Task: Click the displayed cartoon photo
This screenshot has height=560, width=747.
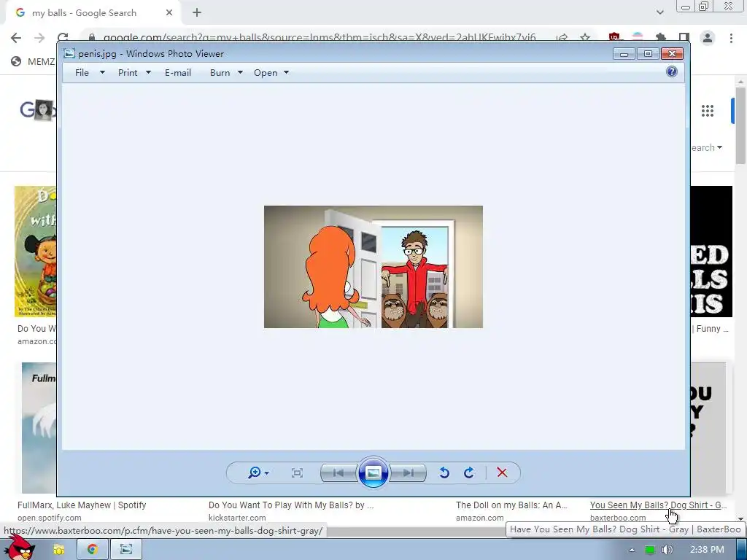Action: click(x=373, y=267)
